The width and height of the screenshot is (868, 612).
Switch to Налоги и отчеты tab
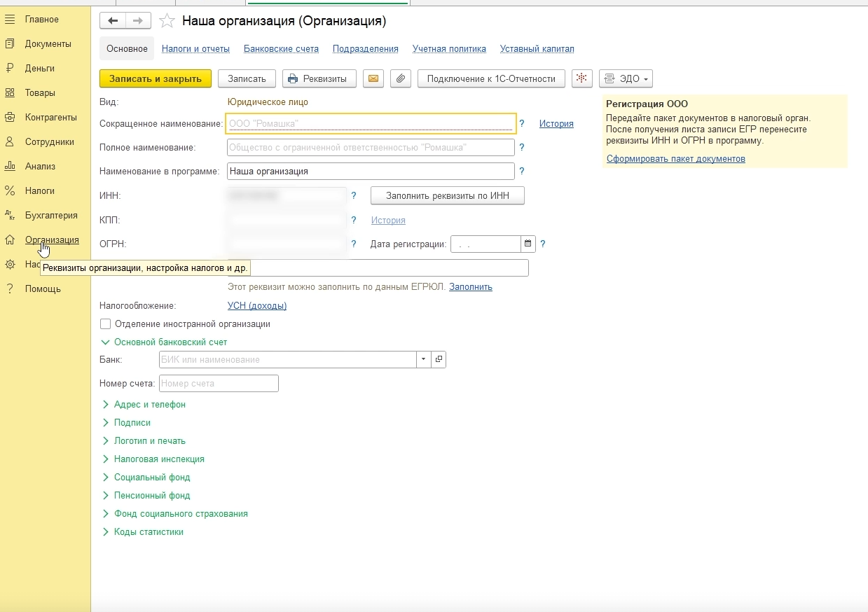point(195,49)
